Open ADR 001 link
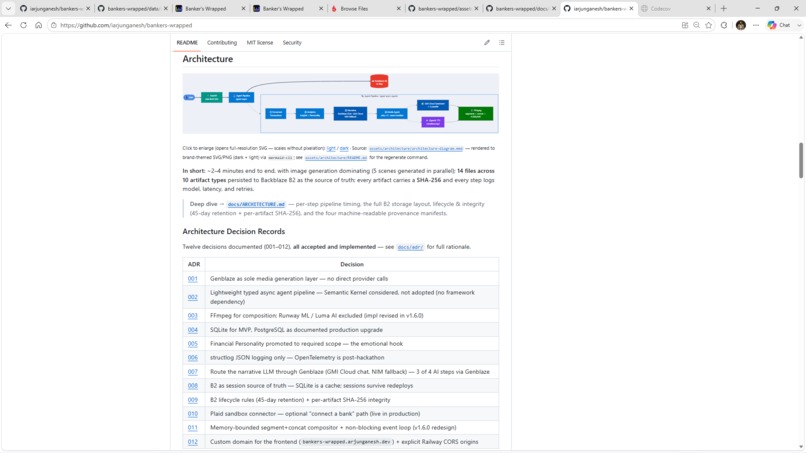Screen dimensions: 806x453 click(193, 279)
